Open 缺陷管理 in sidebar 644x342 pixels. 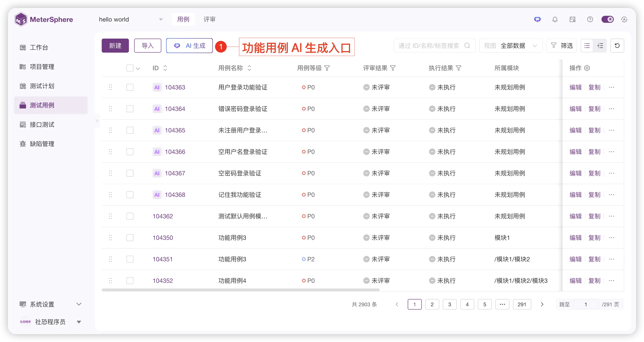click(x=51, y=144)
